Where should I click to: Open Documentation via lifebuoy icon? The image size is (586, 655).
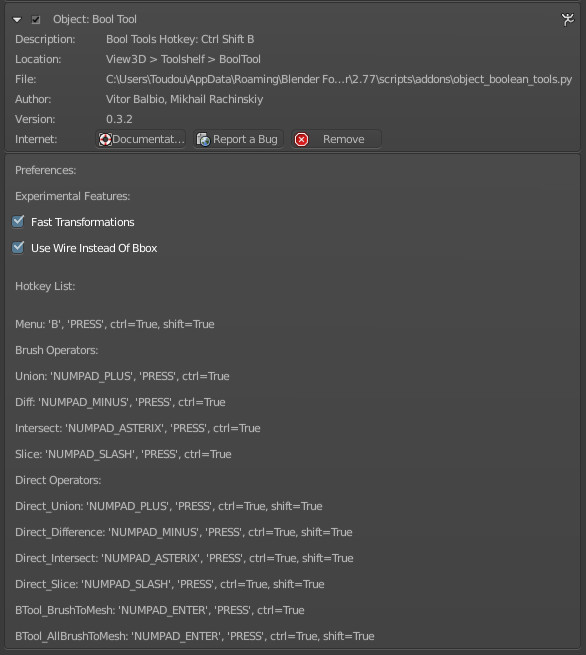(x=105, y=139)
